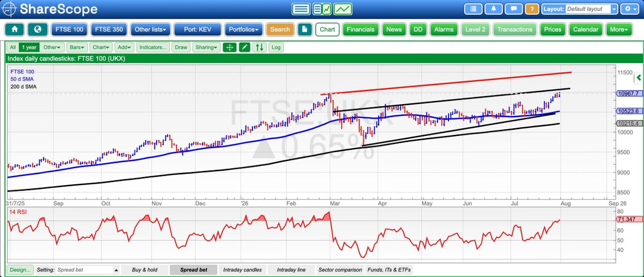Screen dimensions: 644x277
Task: Select the 1 year time range
Action: [29, 47]
